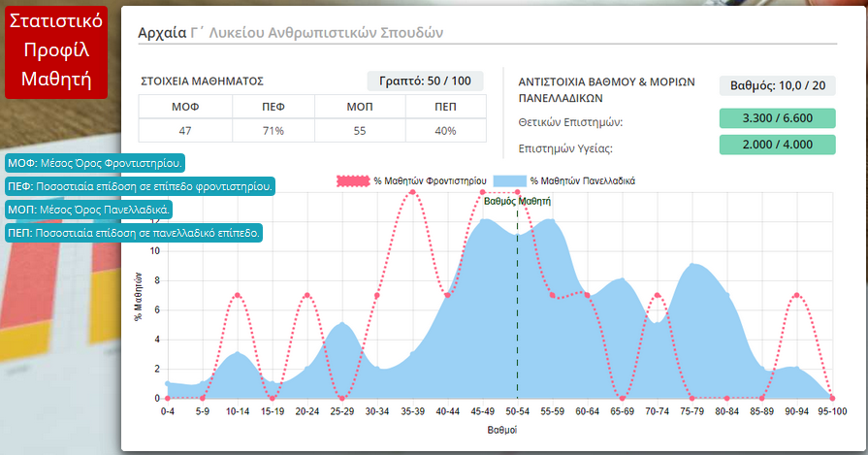
Task: Click the pink data point at 35-39 peak
Action: click(x=413, y=192)
